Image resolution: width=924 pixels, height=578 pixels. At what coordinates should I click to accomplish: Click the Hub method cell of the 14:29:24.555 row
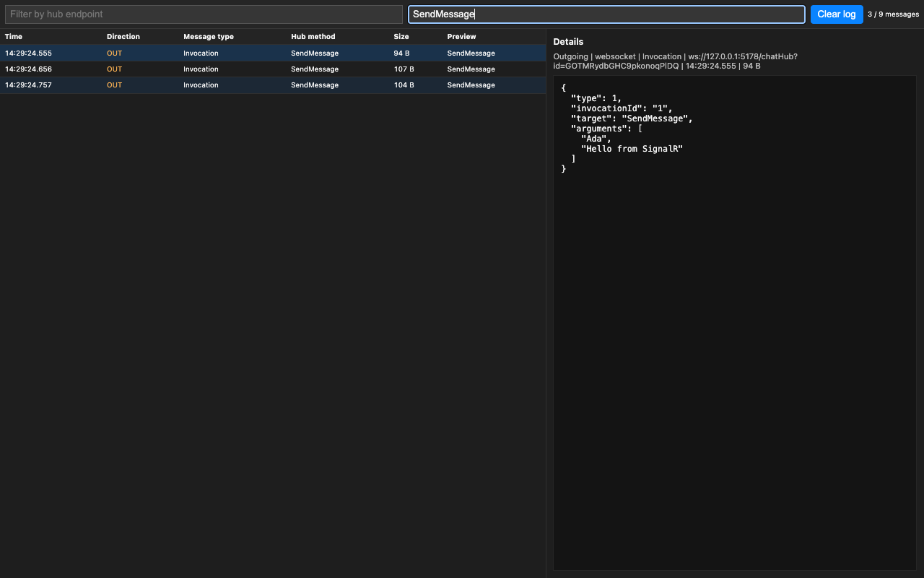click(x=315, y=53)
